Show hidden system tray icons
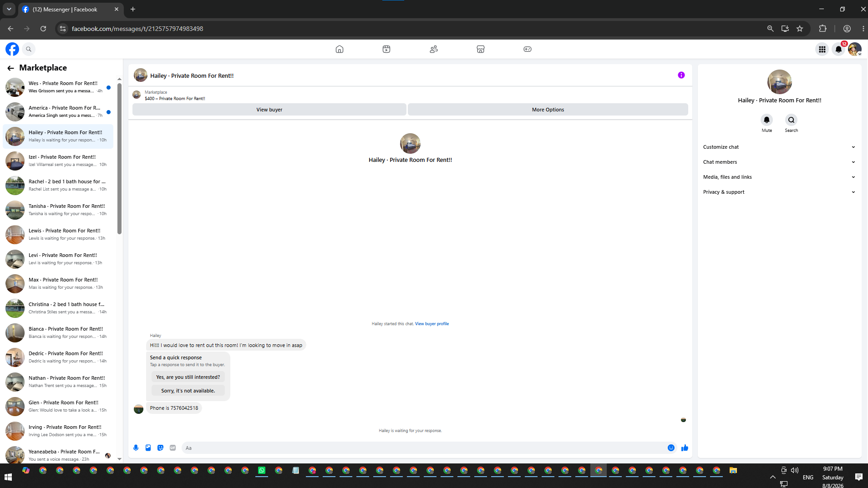The height and width of the screenshot is (488, 868). (772, 478)
